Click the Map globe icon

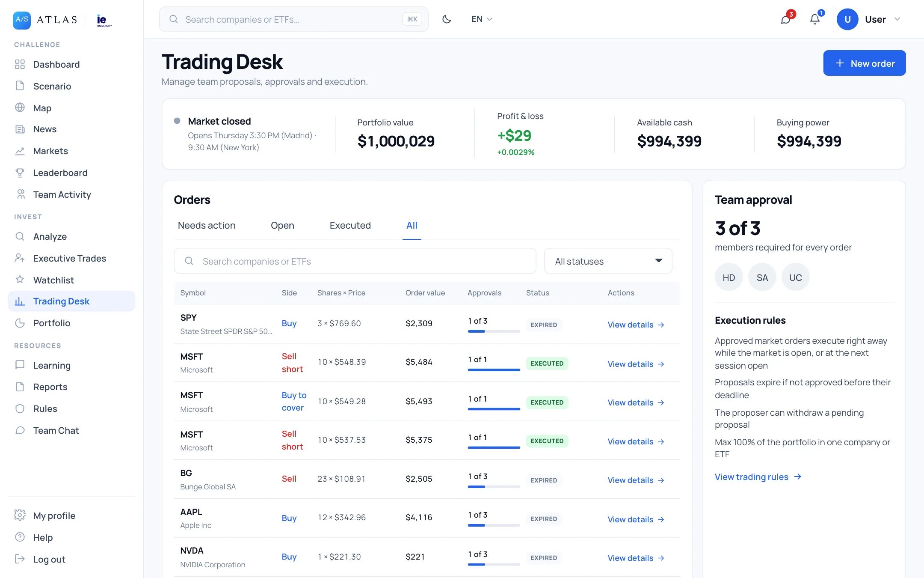(20, 107)
